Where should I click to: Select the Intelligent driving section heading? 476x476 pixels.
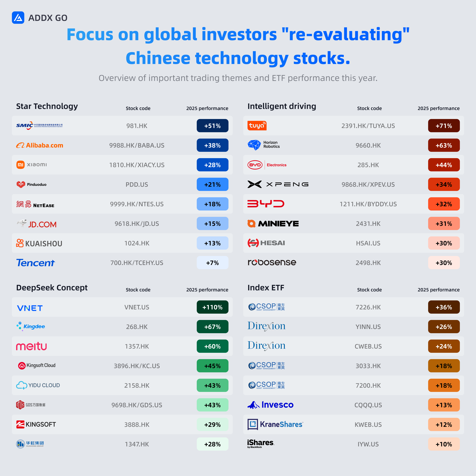(x=282, y=106)
